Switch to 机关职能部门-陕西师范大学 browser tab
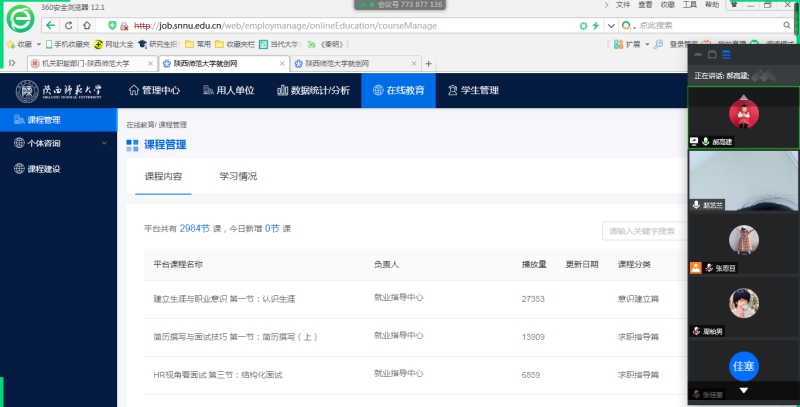The image size is (800, 407). click(x=85, y=63)
